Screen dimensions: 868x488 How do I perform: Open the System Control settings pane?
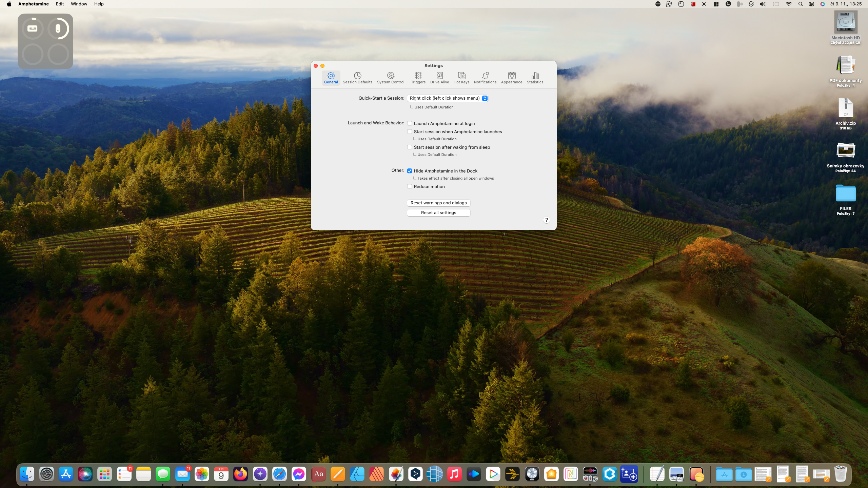(391, 78)
